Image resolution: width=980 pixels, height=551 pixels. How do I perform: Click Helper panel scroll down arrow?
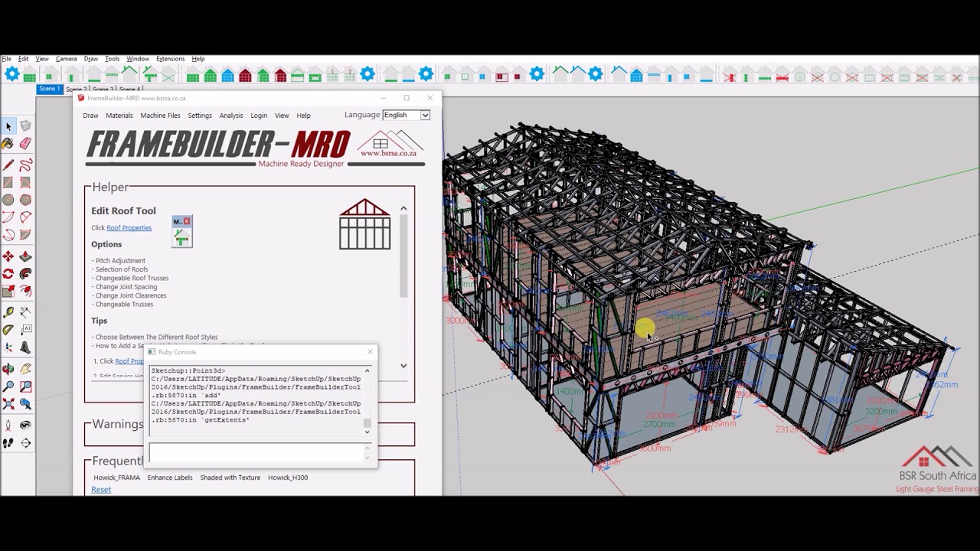click(x=403, y=366)
